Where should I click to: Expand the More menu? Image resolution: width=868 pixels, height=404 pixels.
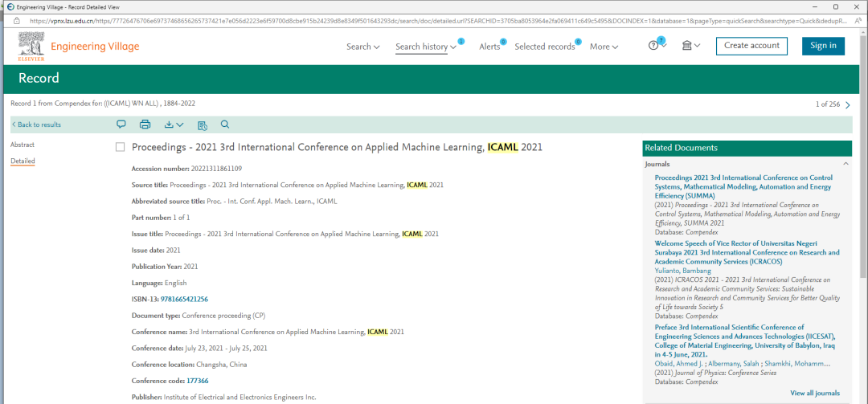click(604, 47)
